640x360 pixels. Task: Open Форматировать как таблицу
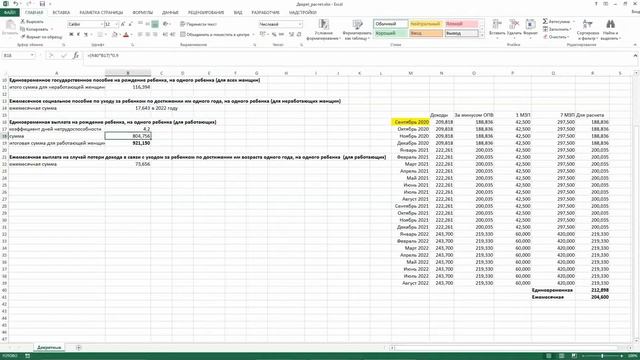click(357, 29)
